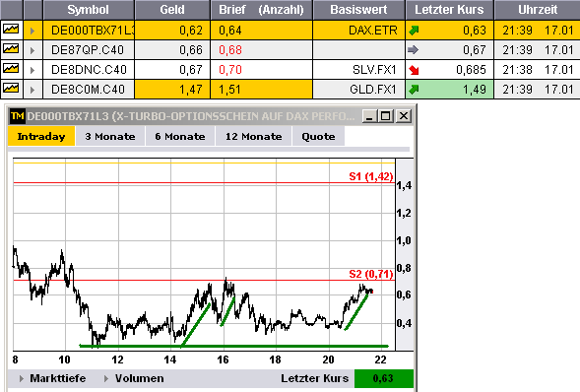Expand the DE8C0M.C40 row arrow
The image size is (580, 392).
(32, 90)
